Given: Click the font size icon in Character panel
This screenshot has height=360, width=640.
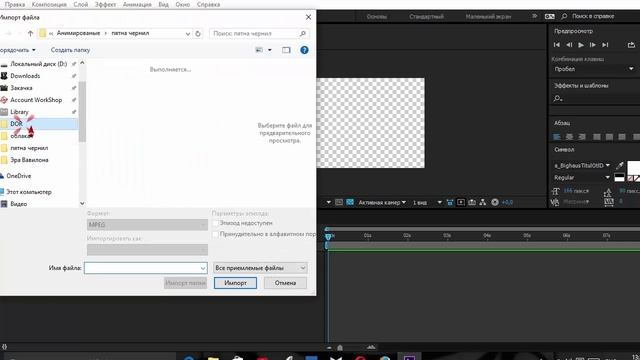Looking at the screenshot, I should coord(556,191).
